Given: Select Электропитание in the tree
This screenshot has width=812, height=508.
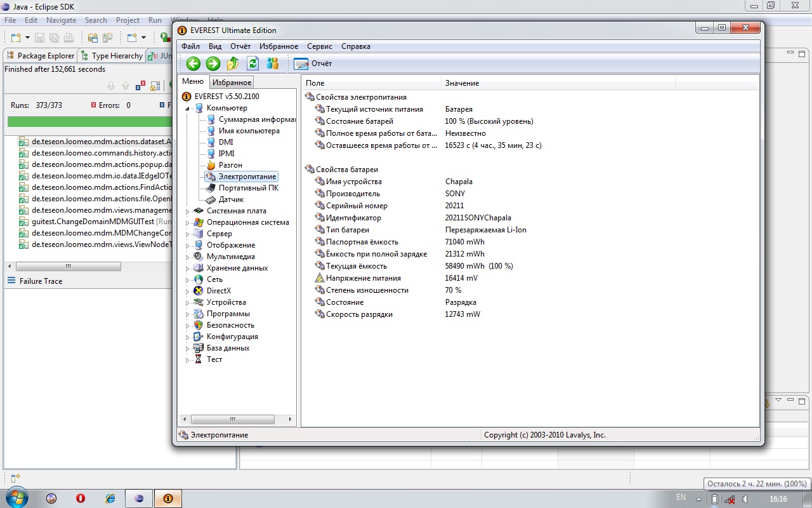Looking at the screenshot, I should (241, 177).
